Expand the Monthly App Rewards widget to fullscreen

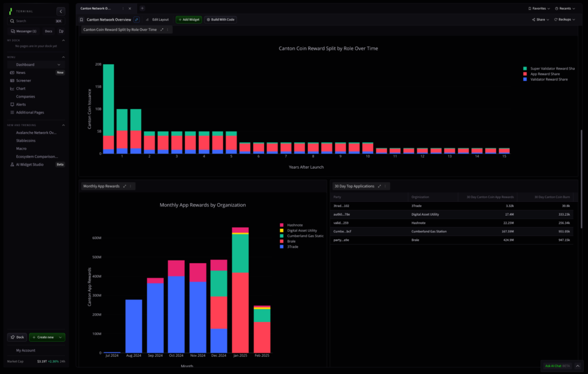click(x=125, y=186)
